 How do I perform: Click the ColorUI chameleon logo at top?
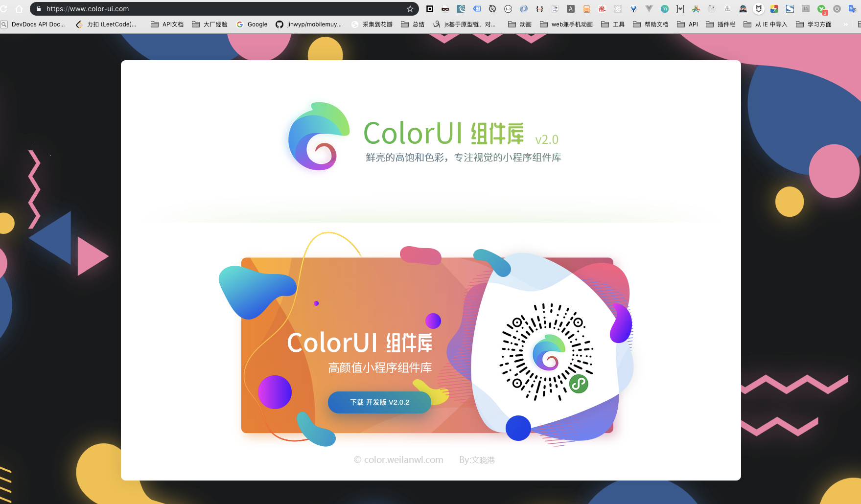pos(319,136)
